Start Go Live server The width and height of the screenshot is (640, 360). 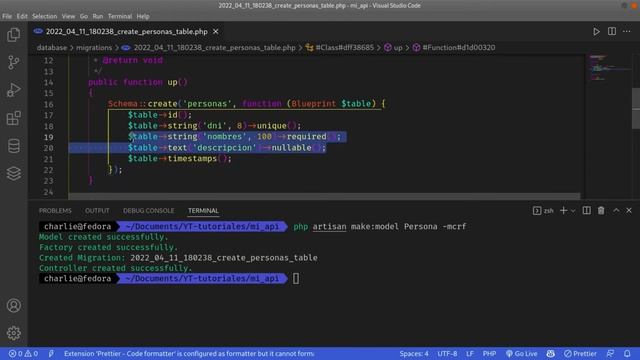[522, 353]
